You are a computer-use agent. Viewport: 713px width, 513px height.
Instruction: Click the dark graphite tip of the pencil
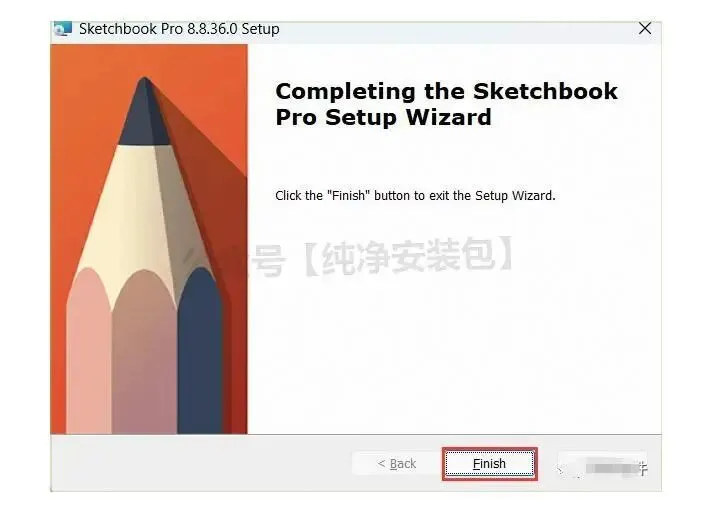pos(144,114)
